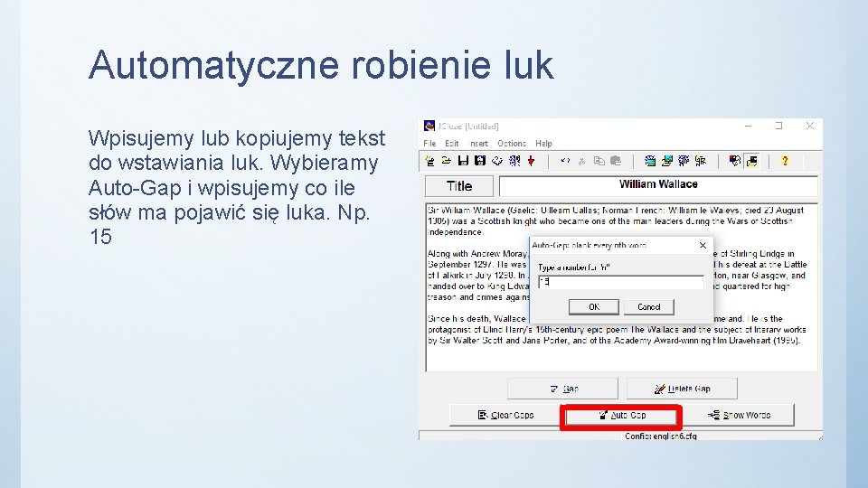Maximize the JCloze window
The image size is (868, 488).
778,127
